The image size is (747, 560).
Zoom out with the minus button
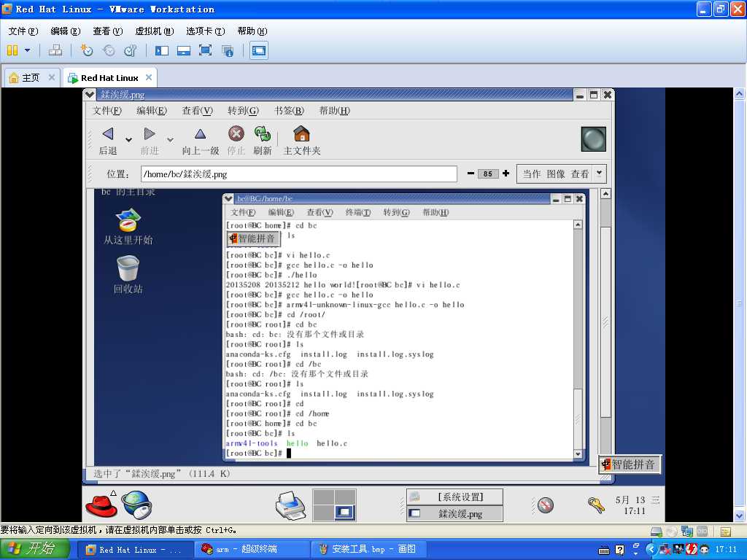coord(471,174)
